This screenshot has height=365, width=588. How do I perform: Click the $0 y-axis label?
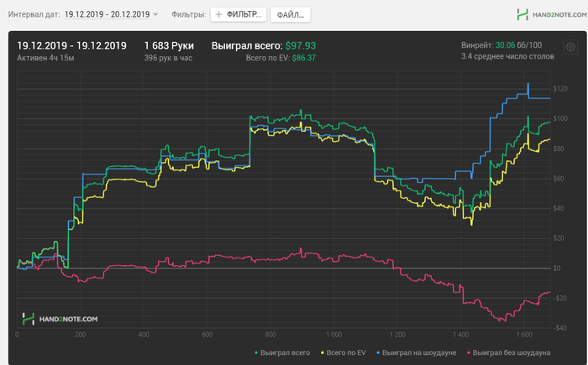[x=557, y=269]
